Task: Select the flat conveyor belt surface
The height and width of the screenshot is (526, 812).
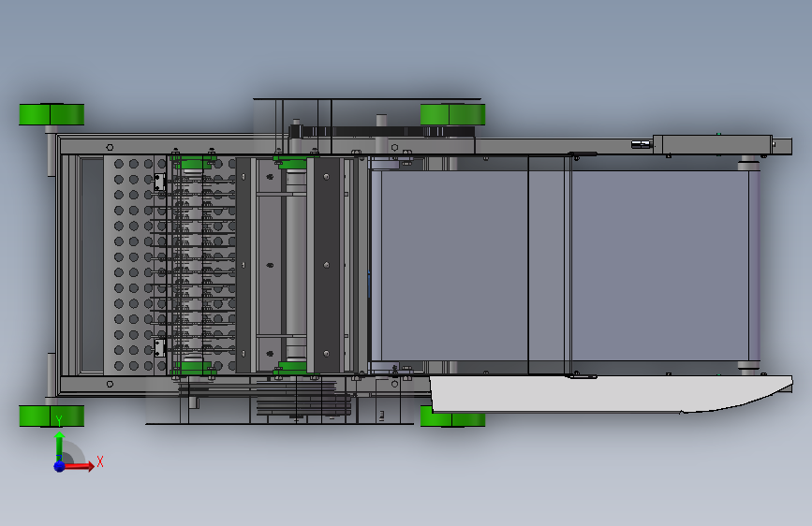Action: tap(565, 265)
